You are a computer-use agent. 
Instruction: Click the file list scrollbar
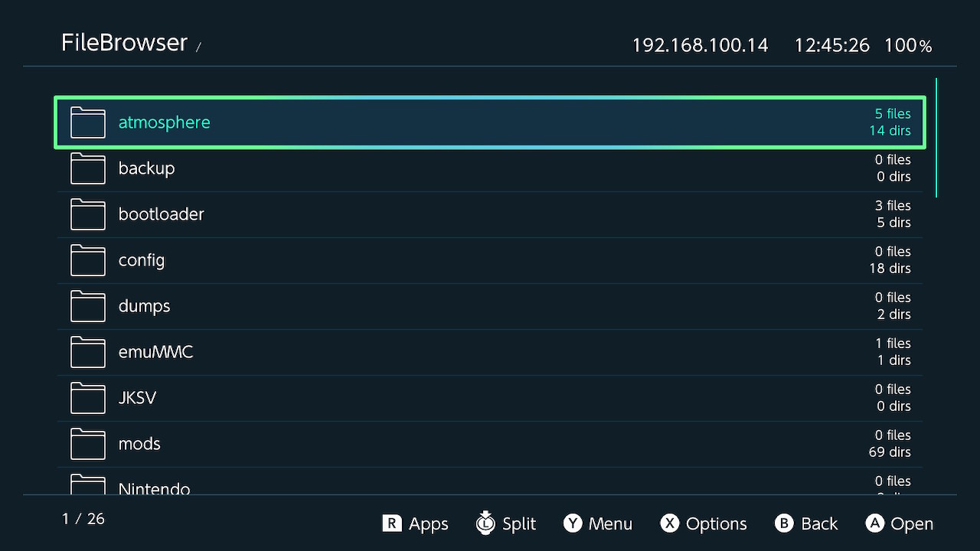[936, 138]
